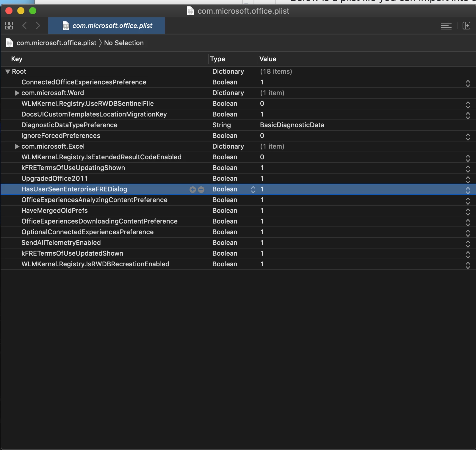This screenshot has width=476, height=450.
Task: Click the Key column header
Action: [17, 59]
